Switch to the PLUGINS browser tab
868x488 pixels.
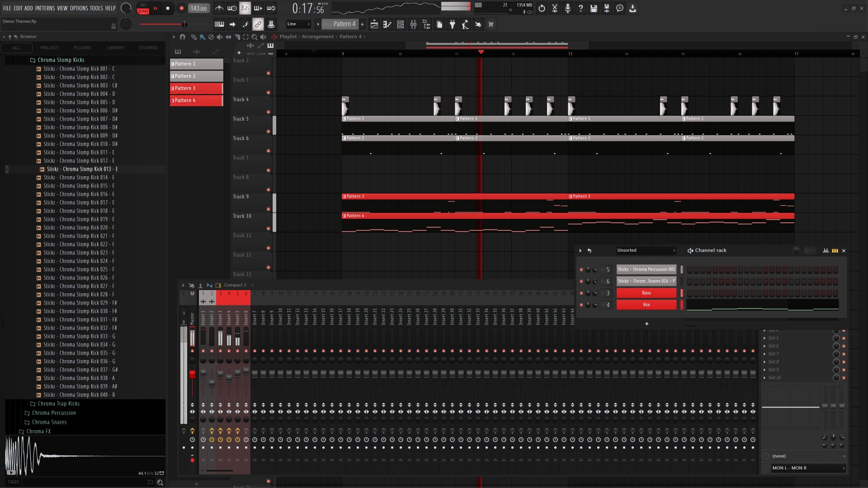(x=82, y=47)
